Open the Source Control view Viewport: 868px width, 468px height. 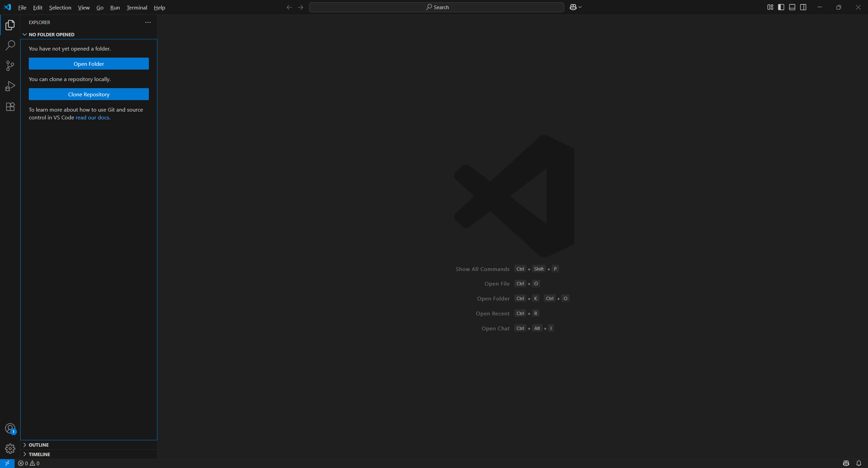click(x=10, y=65)
